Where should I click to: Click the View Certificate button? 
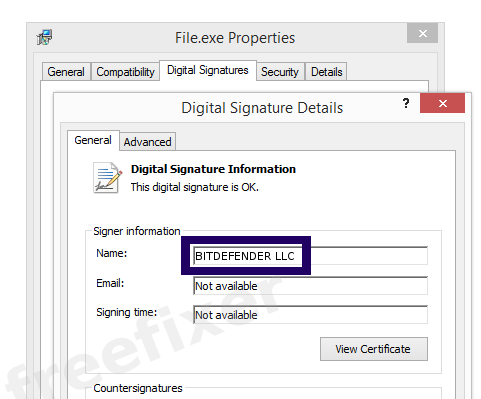pos(374,349)
